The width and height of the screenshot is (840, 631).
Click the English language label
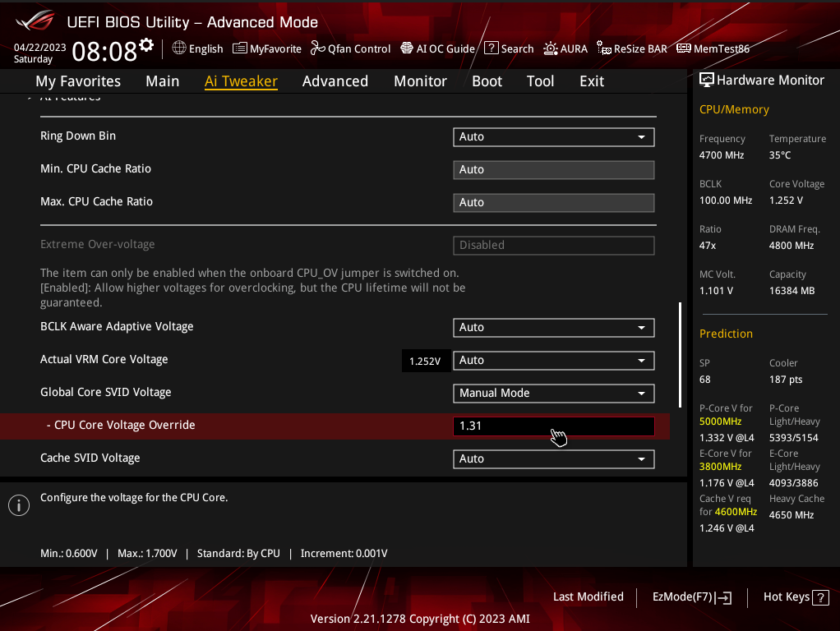[205, 48]
